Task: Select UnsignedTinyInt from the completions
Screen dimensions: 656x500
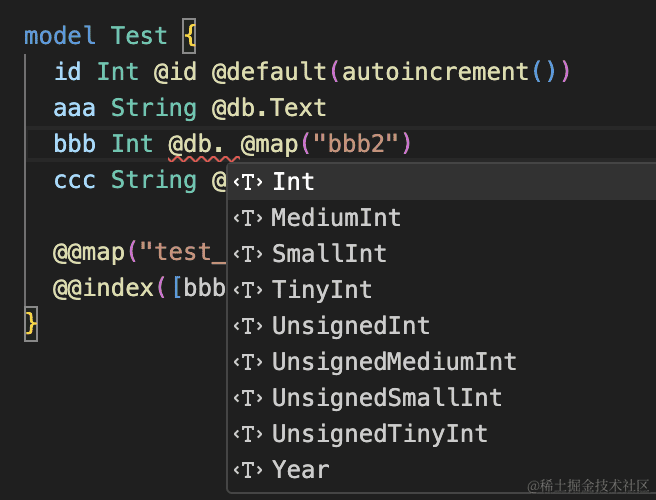Action: tap(380, 434)
